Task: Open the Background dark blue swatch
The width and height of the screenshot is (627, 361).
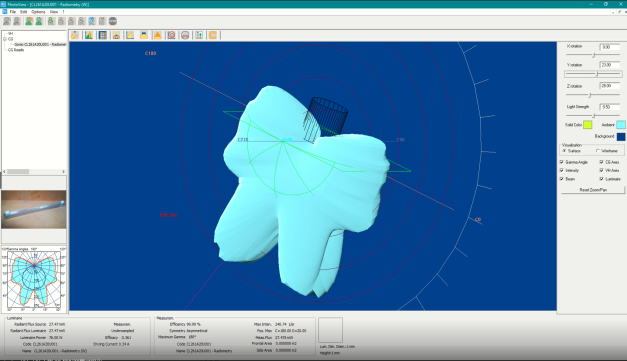Action: coord(621,136)
